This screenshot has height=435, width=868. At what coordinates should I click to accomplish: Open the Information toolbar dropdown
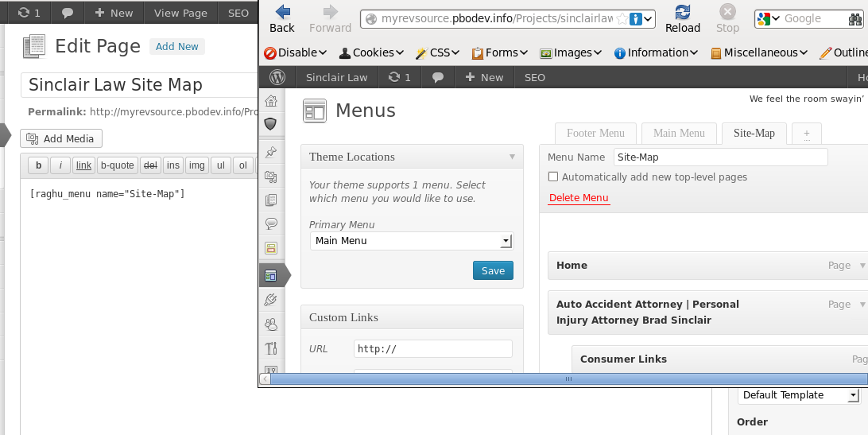[657, 52]
